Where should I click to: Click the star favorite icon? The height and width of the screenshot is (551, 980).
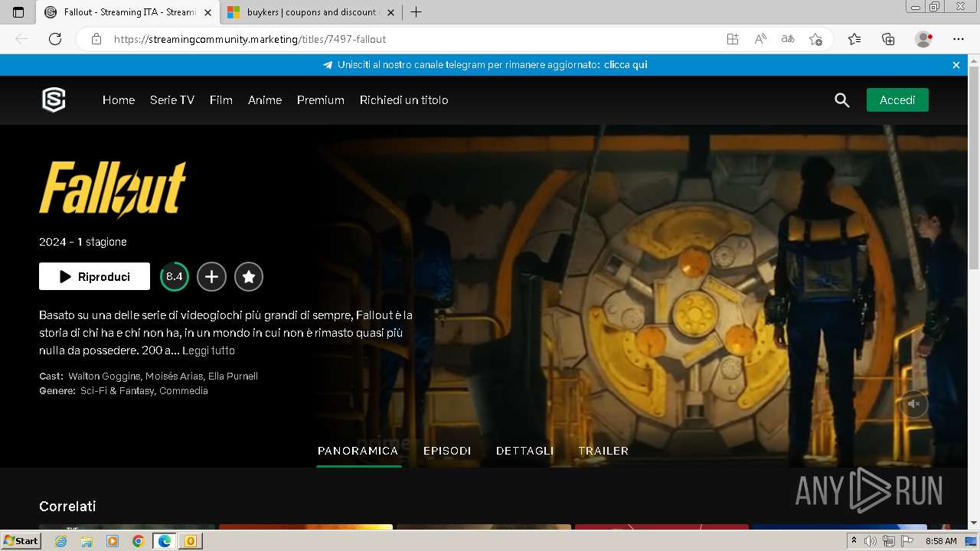(x=249, y=276)
